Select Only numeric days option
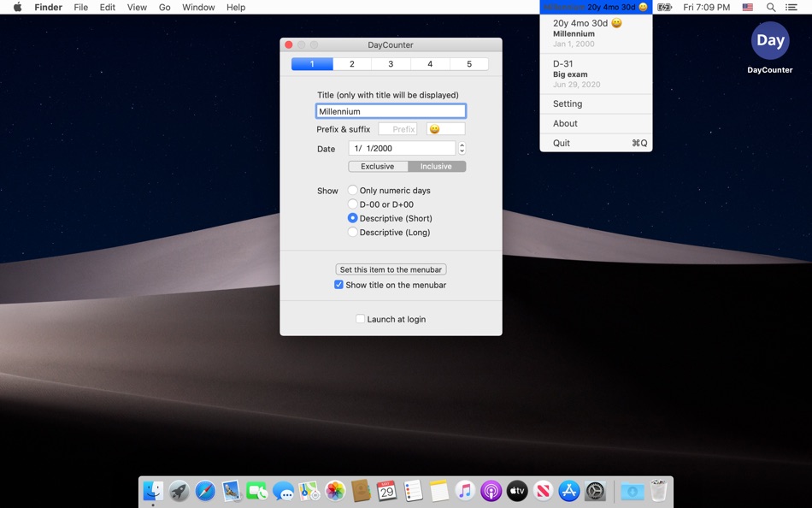 (390, 190)
